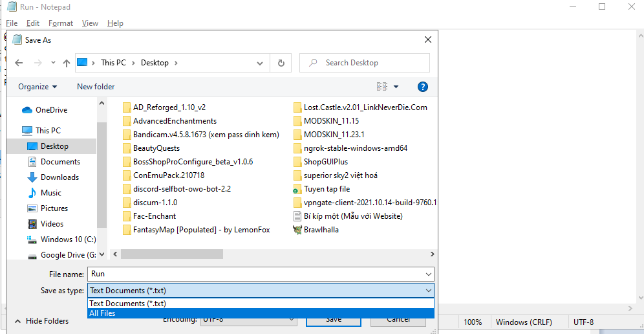Screen dimensions: 644x334
Task: Select the vpngate-client-2021.10.14 folder
Action: tap(365, 203)
